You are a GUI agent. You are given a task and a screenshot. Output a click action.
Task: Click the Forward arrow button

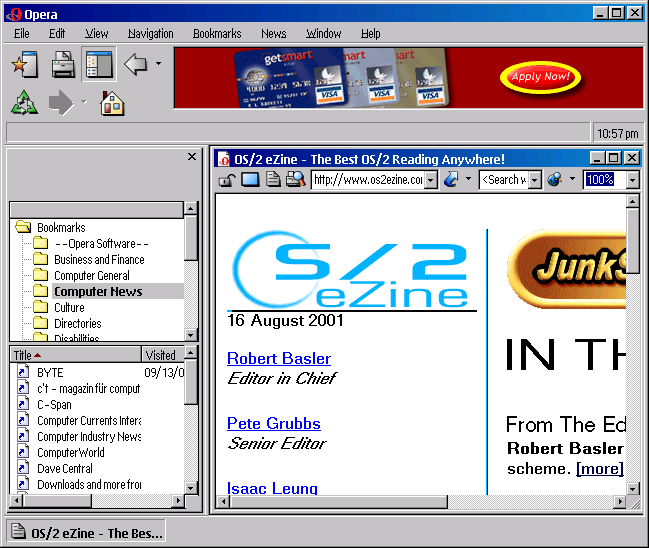tap(61, 103)
